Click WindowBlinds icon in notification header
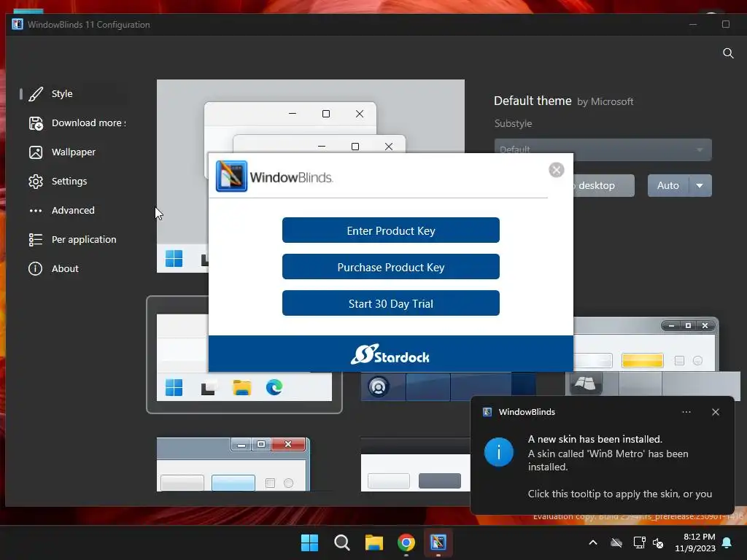Screen dimensions: 747x560 point(487,412)
